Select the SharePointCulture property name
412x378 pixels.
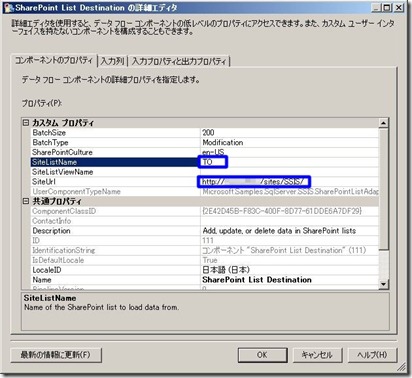[62, 152]
